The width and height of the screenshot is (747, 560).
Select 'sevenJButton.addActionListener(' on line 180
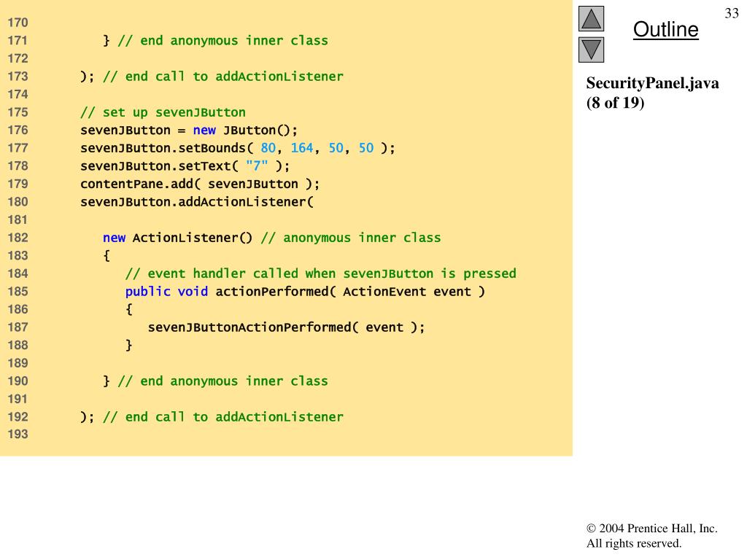pos(197,202)
